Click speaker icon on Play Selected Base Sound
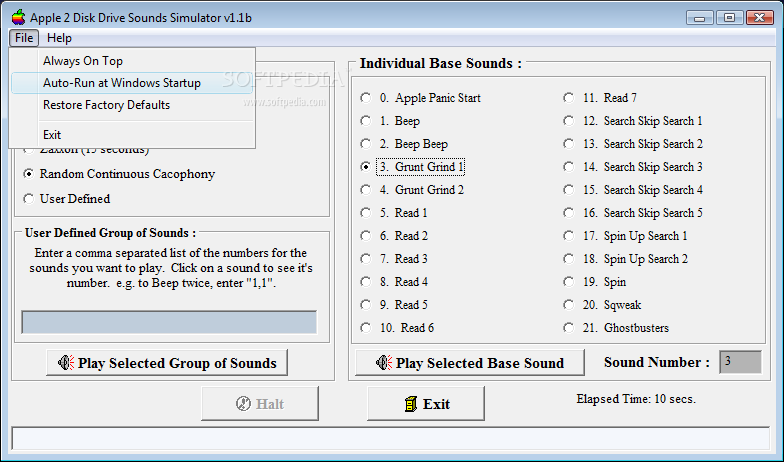 [x=384, y=362]
